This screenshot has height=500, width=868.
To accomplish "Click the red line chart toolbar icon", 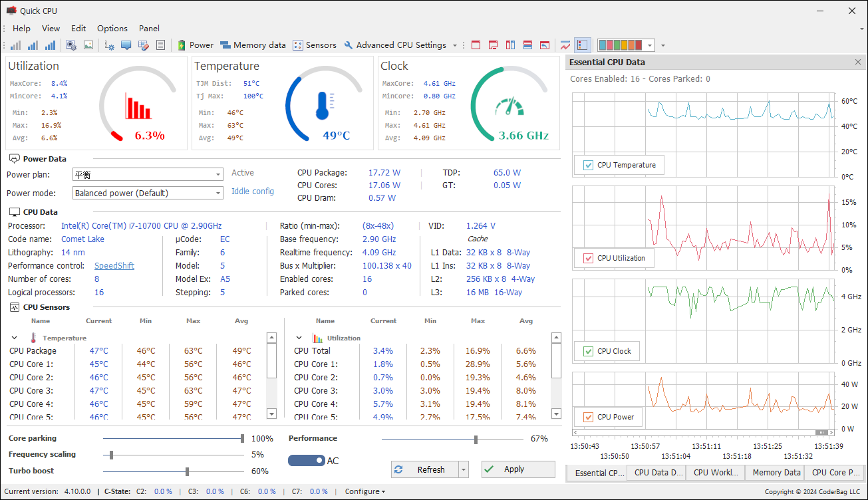I will coord(565,45).
